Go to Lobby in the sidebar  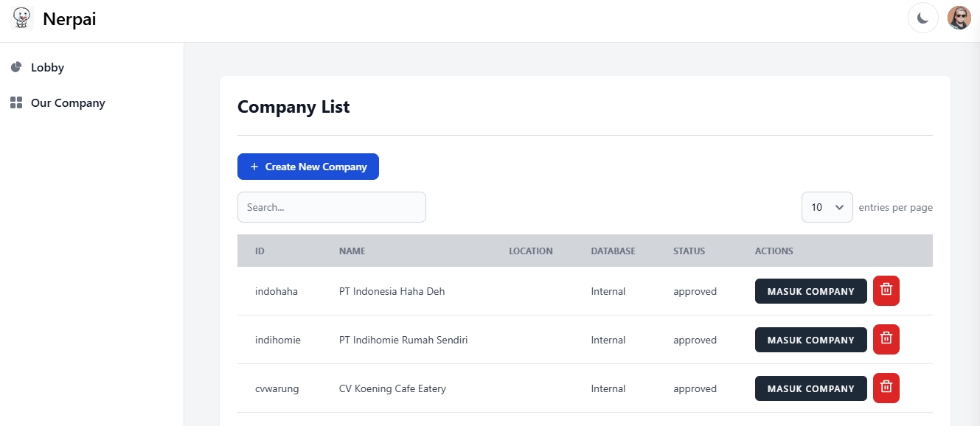[47, 68]
